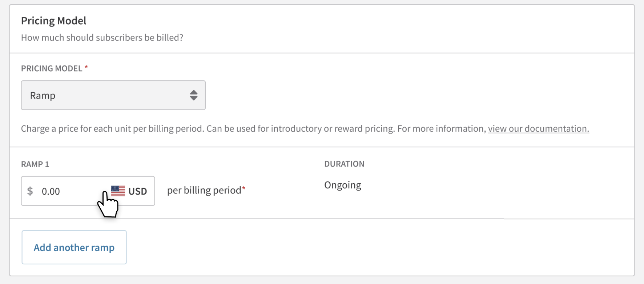Click the RAMP 1 label

pyautogui.click(x=35, y=164)
